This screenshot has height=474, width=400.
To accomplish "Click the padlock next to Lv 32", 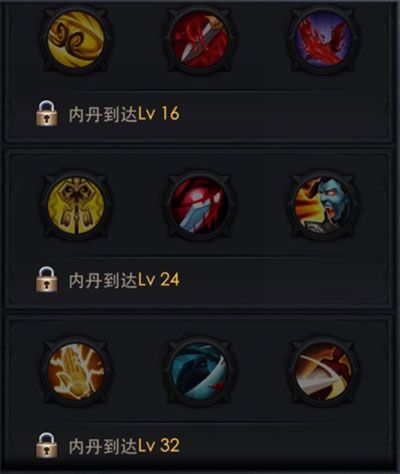I will click(46, 445).
